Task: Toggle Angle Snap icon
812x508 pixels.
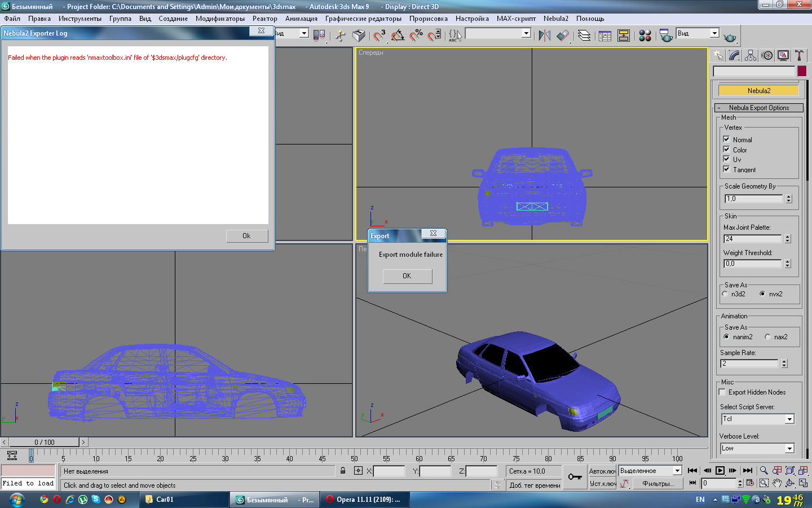Action: 398,36
